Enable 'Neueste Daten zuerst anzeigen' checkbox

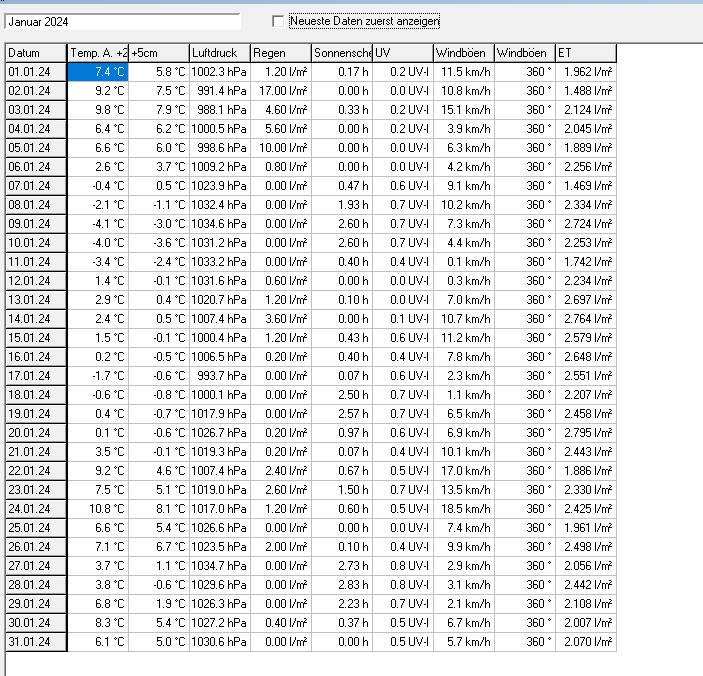279,21
